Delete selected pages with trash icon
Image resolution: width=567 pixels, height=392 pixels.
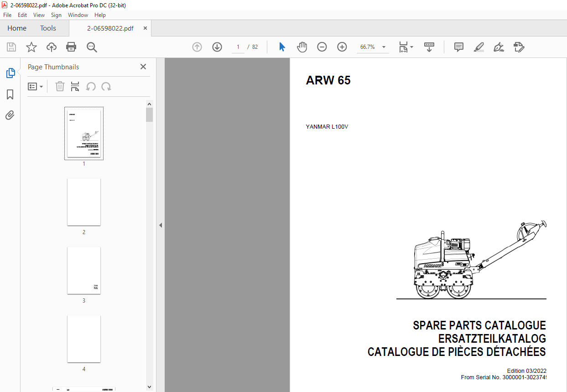60,86
